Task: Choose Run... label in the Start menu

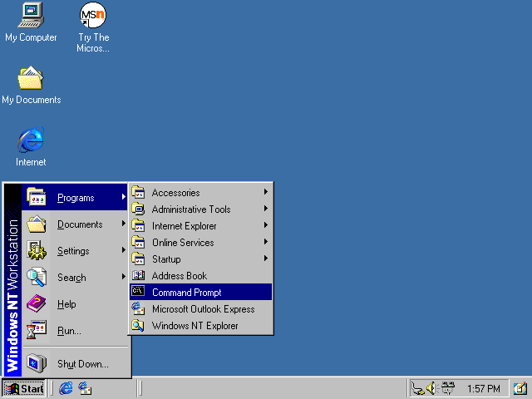Action: tap(69, 331)
